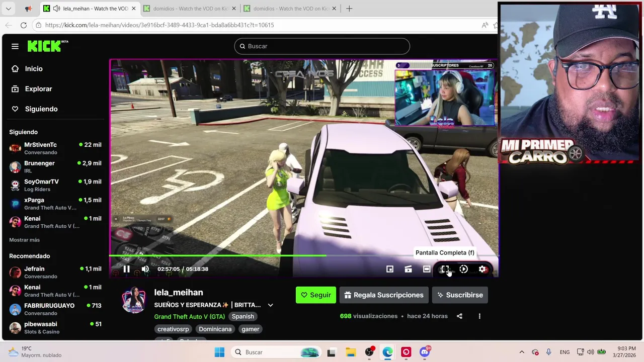Open Grand Theft Auto V (GTA) category link
The width and height of the screenshot is (644, 362).
click(190, 317)
